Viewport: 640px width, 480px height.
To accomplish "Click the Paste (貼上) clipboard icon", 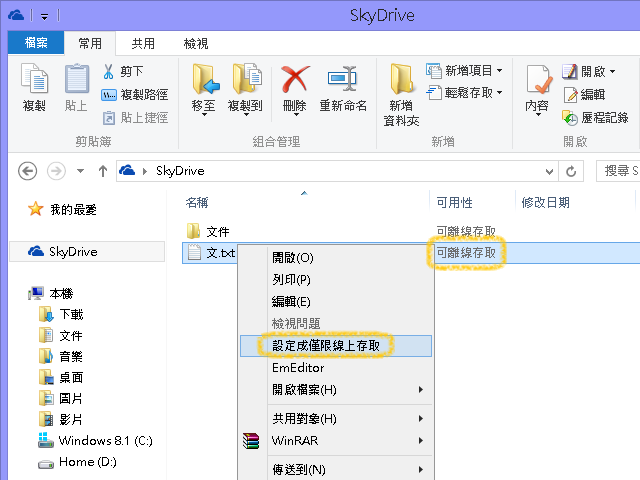I will [76, 78].
